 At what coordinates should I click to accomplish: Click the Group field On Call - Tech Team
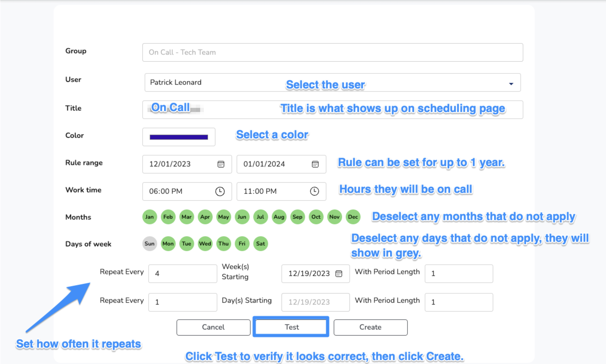(x=332, y=52)
